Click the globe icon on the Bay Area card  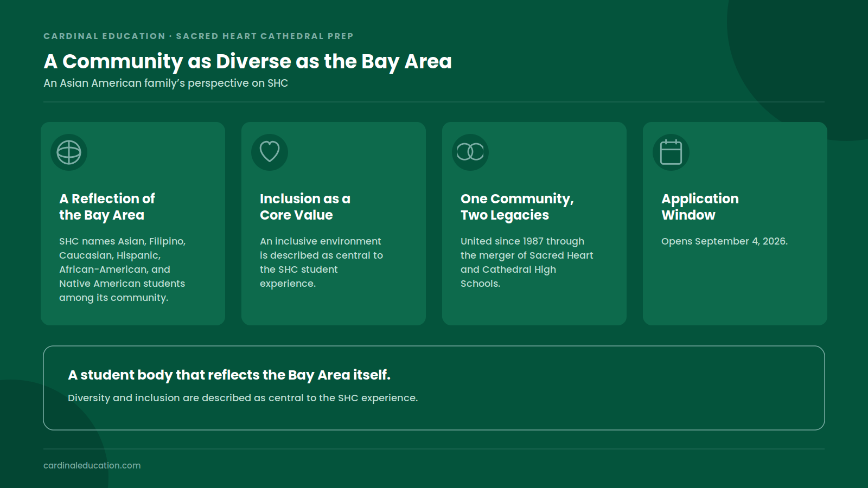(x=69, y=152)
